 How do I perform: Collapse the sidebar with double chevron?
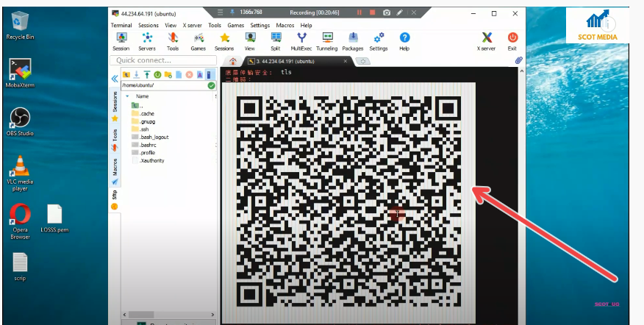point(115,79)
